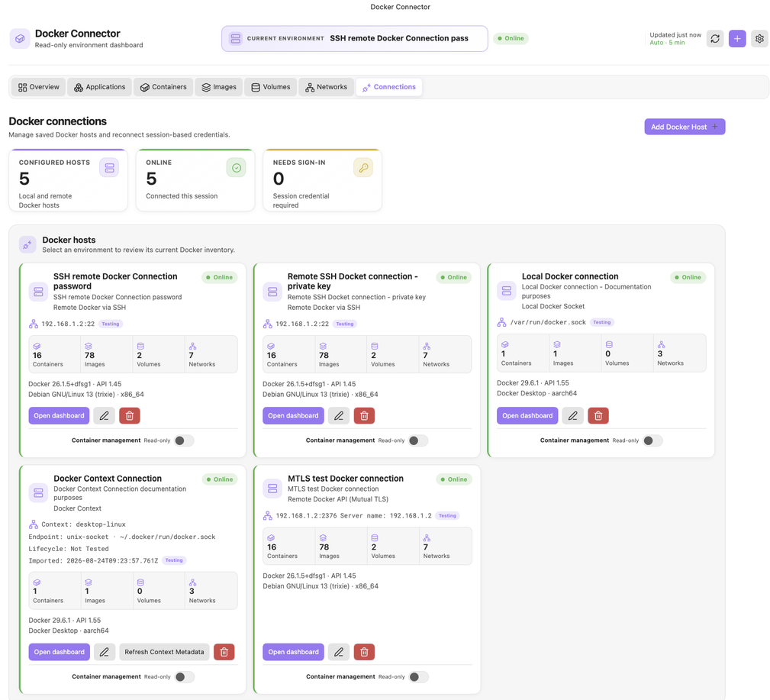770x700 pixels.
Task: Edit the SSH remote Docker Connection password host
Action: point(104,415)
